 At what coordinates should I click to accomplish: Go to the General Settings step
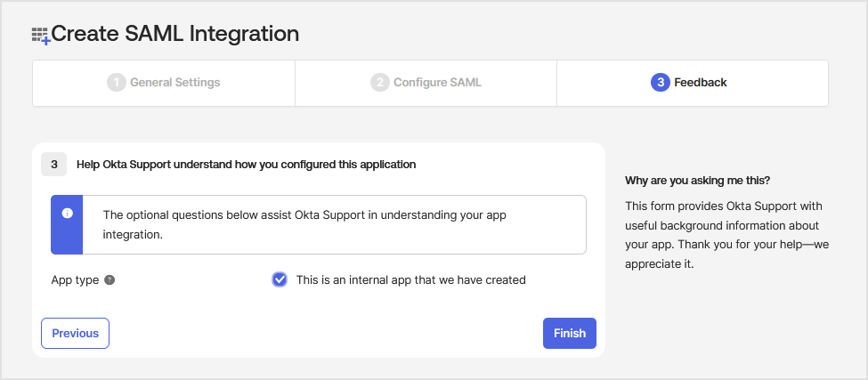click(164, 83)
